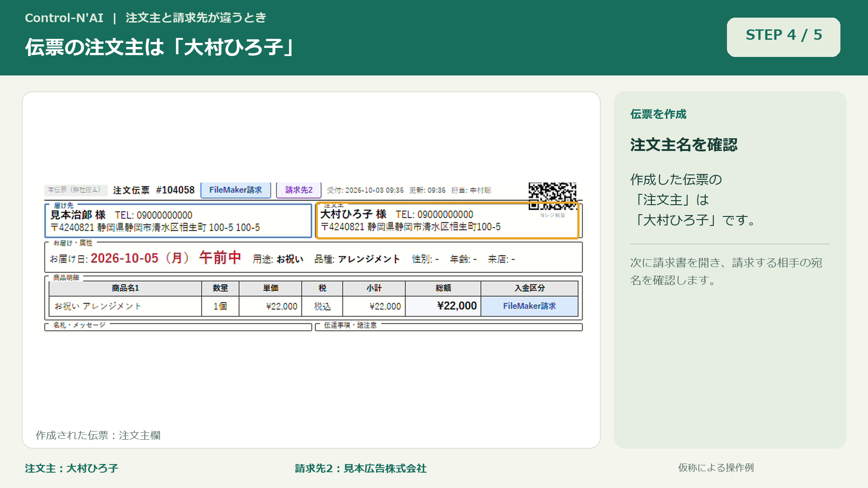The width and height of the screenshot is (868, 488).
Task: Click the Control-N'AI title text
Action: click(x=64, y=18)
